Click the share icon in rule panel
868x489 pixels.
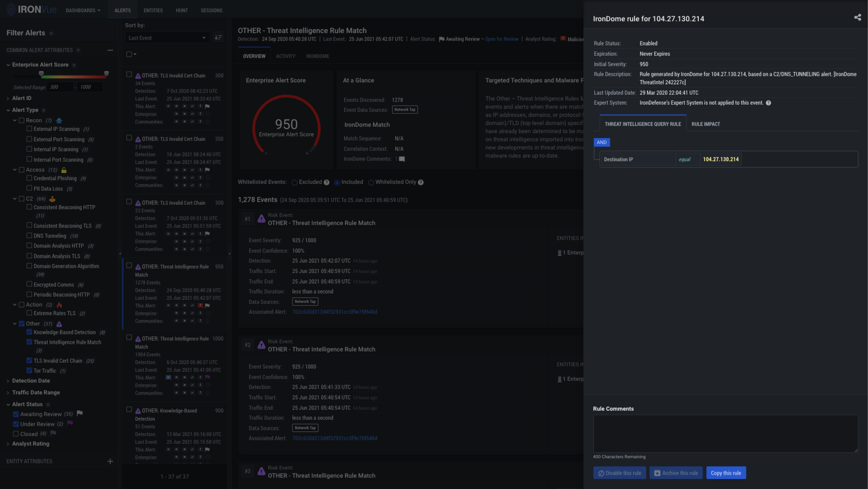coord(857,18)
